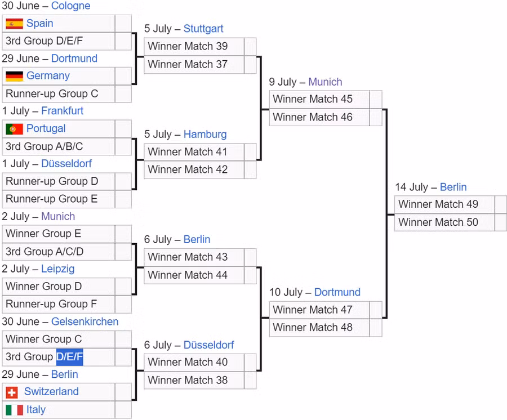Image resolution: width=507 pixels, height=420 pixels.
Task: Click the Leipzig venue link
Action: click(x=57, y=269)
